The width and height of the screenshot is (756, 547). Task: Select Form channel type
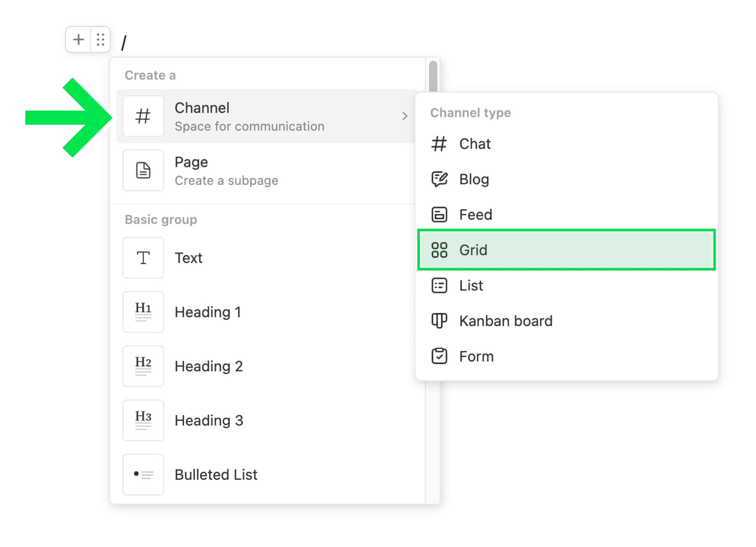click(x=476, y=357)
